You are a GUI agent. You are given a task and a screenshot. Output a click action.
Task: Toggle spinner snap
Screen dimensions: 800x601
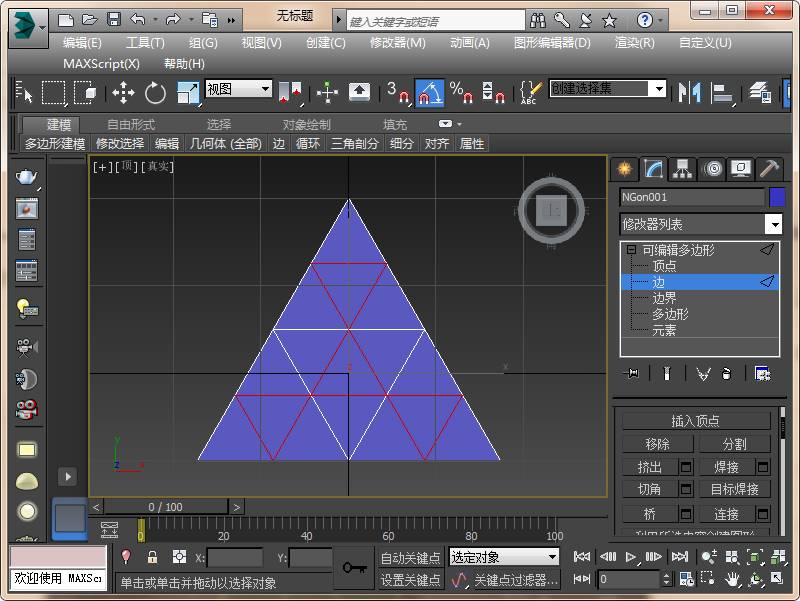(x=493, y=92)
